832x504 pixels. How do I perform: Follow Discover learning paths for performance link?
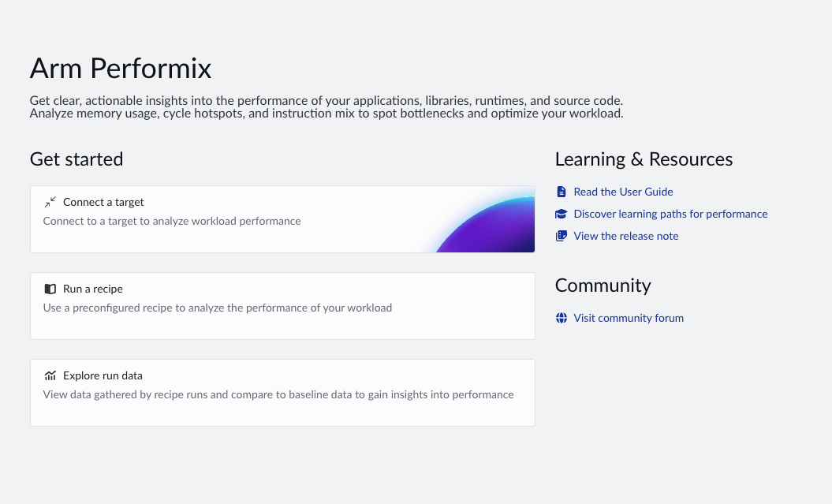click(670, 214)
